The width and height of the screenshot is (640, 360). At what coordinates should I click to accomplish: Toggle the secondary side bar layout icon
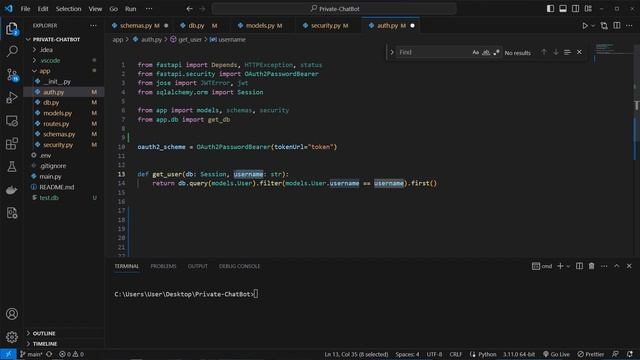click(x=575, y=9)
